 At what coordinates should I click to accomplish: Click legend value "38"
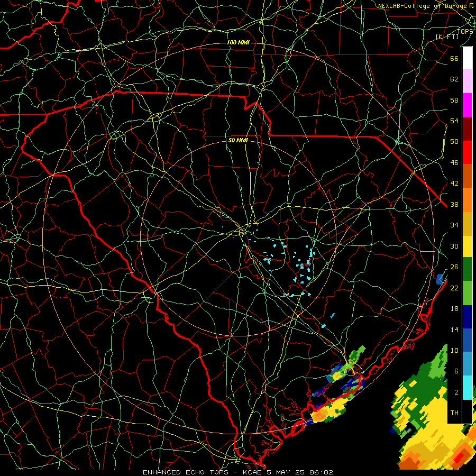click(454, 204)
